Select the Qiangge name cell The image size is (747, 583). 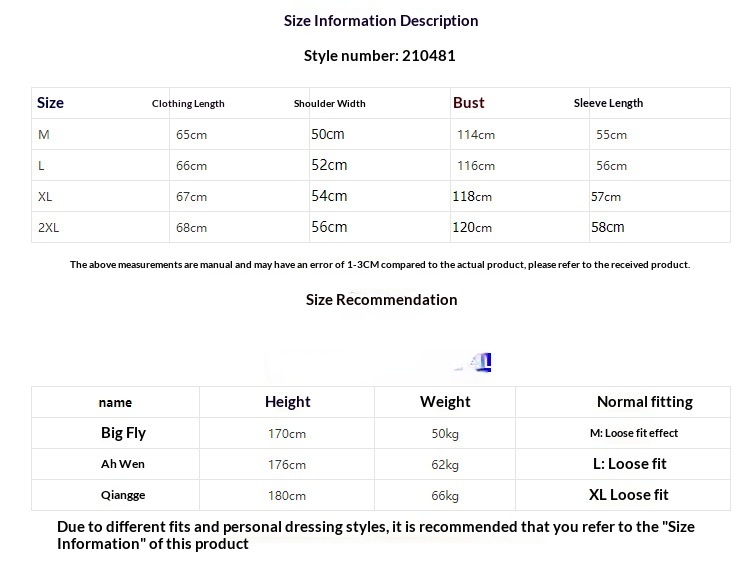coord(123,495)
